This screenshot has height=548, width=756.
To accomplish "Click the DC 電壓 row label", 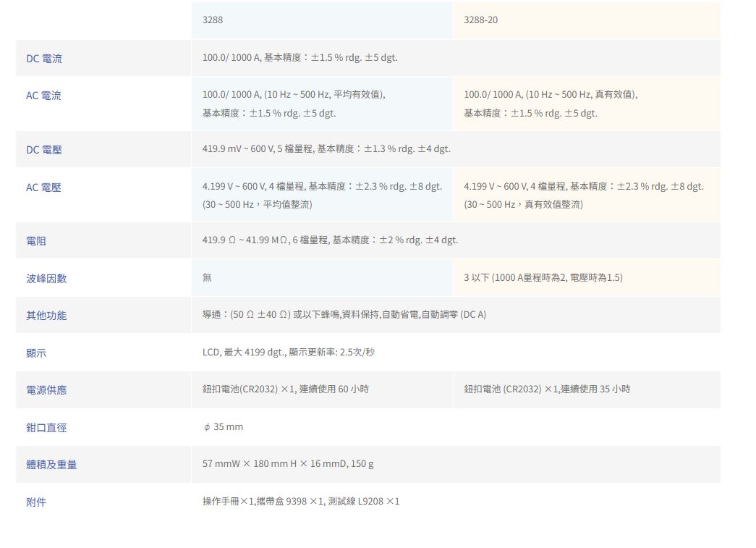I will [44, 150].
